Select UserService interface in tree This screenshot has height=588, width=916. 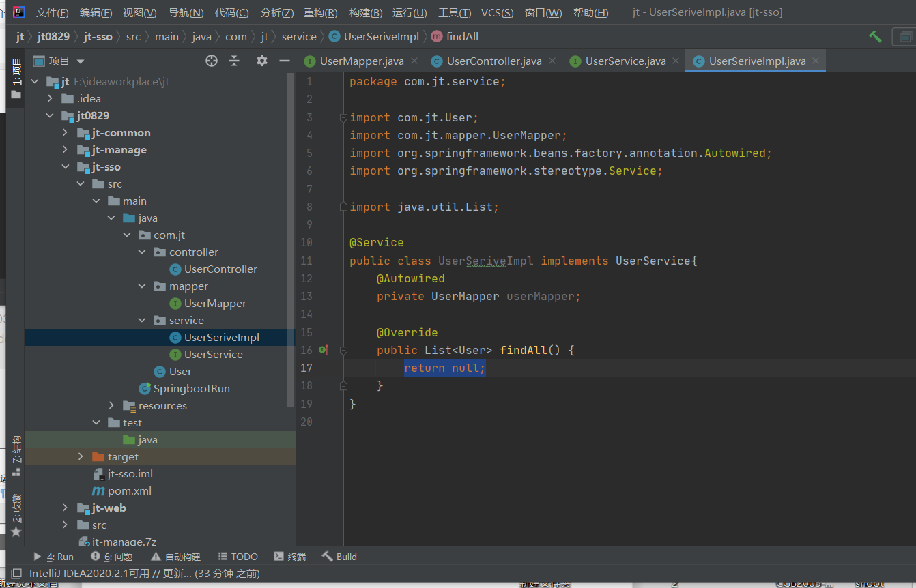click(x=206, y=355)
